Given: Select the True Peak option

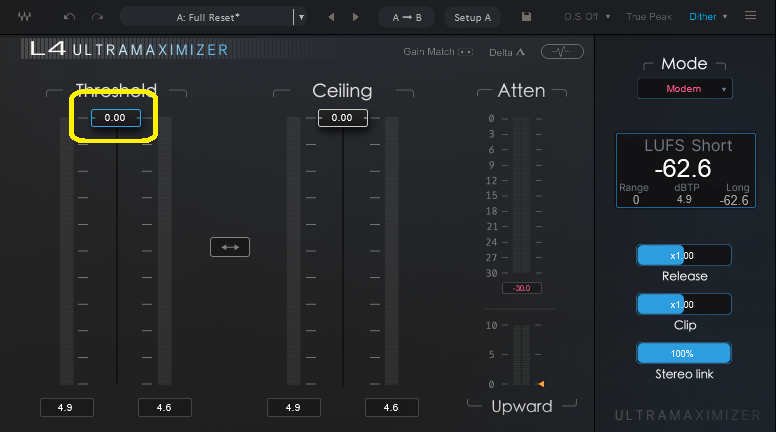Looking at the screenshot, I should 649,17.
